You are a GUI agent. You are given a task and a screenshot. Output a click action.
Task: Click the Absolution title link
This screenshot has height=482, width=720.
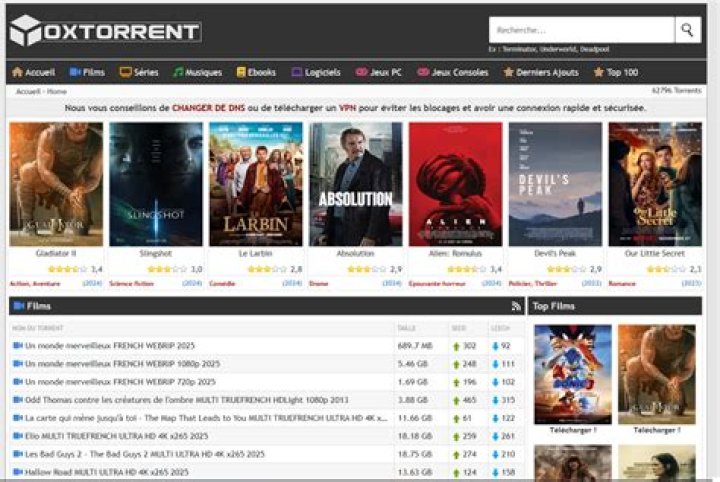coord(355,253)
